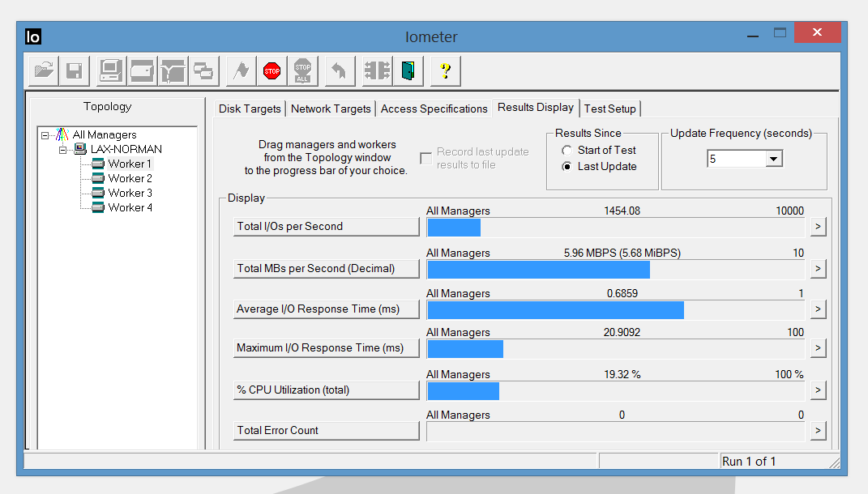This screenshot has height=494, width=868.
Task: Click 'Total MBs per Second (Decimal)' button
Action: pos(326,268)
